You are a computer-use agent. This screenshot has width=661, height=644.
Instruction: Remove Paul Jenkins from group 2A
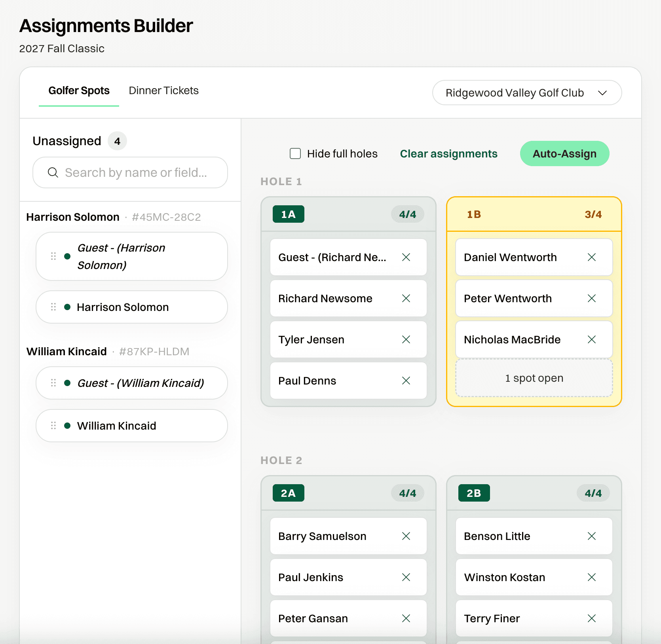click(x=406, y=578)
